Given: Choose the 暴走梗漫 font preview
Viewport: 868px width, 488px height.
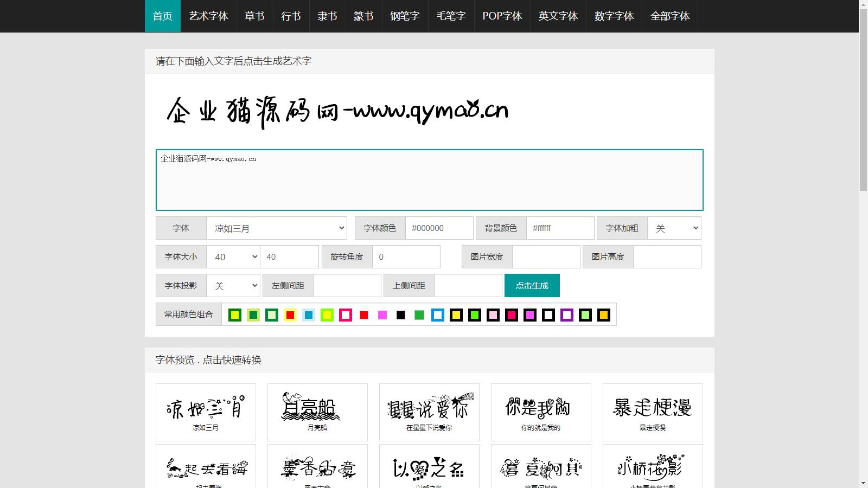Looking at the screenshot, I should point(653,412).
